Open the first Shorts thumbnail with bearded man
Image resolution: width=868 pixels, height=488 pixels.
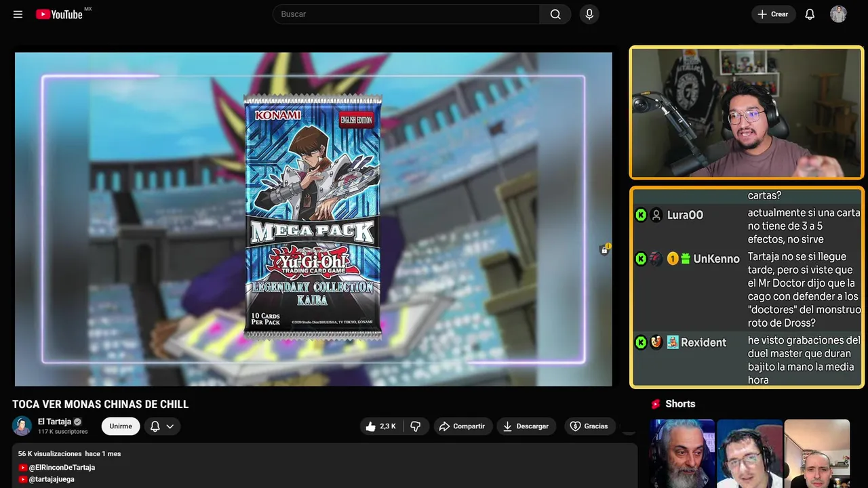coord(682,453)
